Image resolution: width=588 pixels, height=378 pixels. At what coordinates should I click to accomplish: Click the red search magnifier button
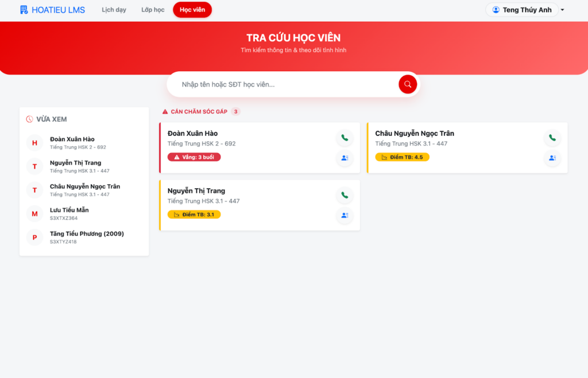click(407, 84)
